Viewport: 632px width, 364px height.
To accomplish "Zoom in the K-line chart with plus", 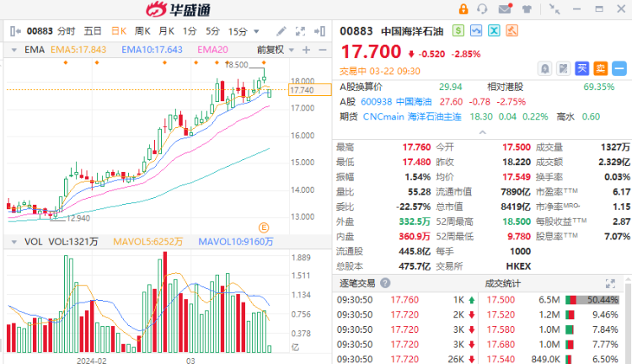I will [x=307, y=50].
